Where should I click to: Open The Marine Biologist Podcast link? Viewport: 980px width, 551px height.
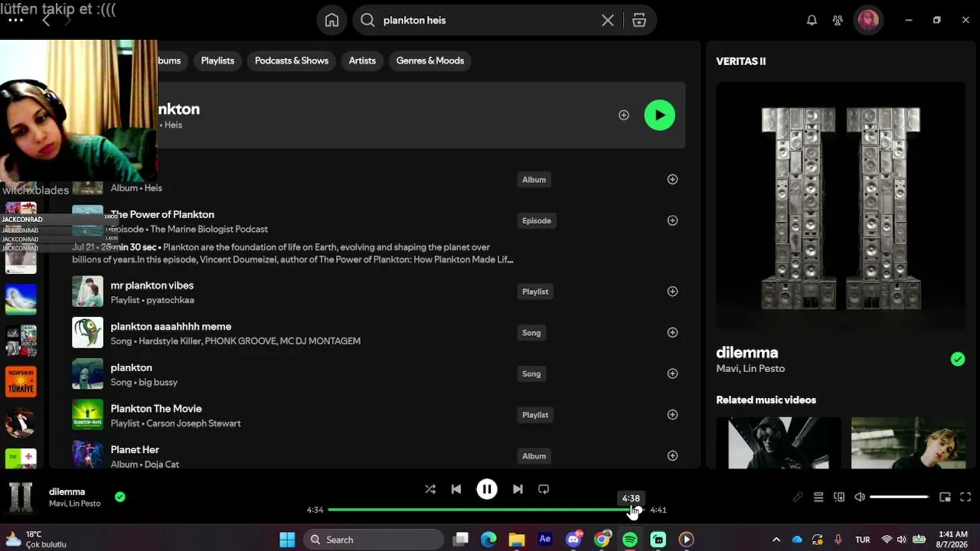click(x=209, y=229)
